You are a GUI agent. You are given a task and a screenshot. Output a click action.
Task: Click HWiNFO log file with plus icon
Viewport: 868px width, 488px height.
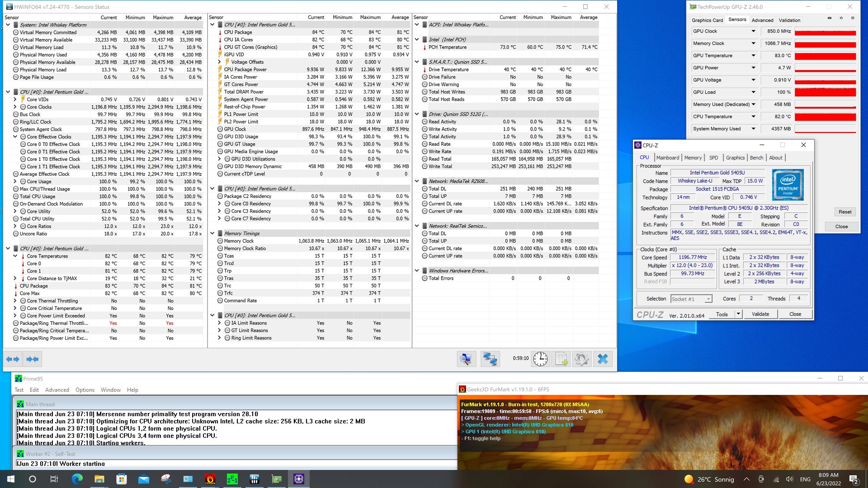click(x=561, y=359)
